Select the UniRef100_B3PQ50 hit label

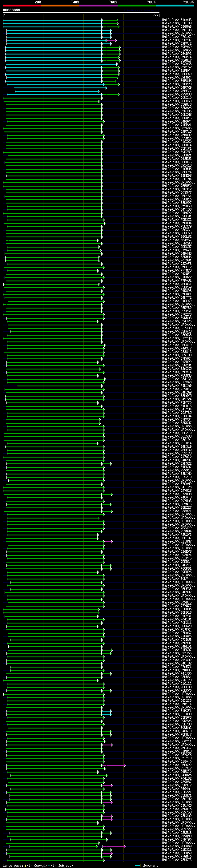pyautogui.click(x=177, y=853)
